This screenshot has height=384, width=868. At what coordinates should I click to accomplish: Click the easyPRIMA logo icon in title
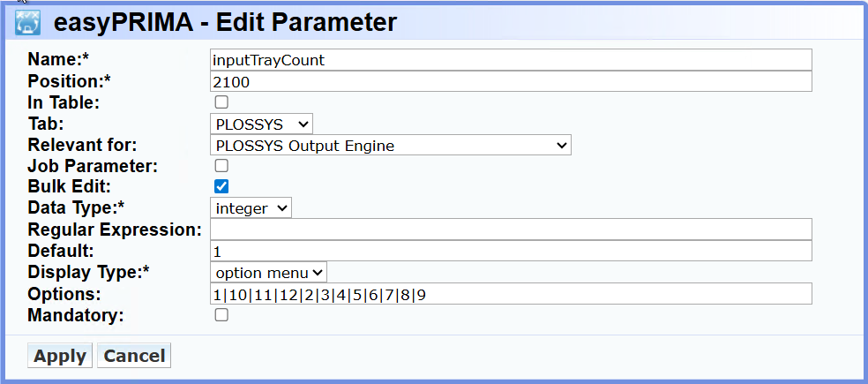pyautogui.click(x=27, y=23)
